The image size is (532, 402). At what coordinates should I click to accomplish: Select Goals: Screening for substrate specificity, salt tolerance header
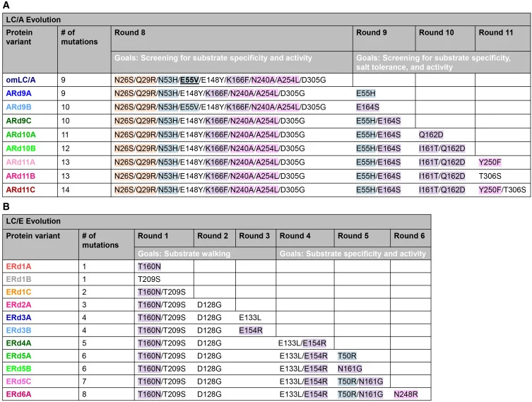point(433,62)
